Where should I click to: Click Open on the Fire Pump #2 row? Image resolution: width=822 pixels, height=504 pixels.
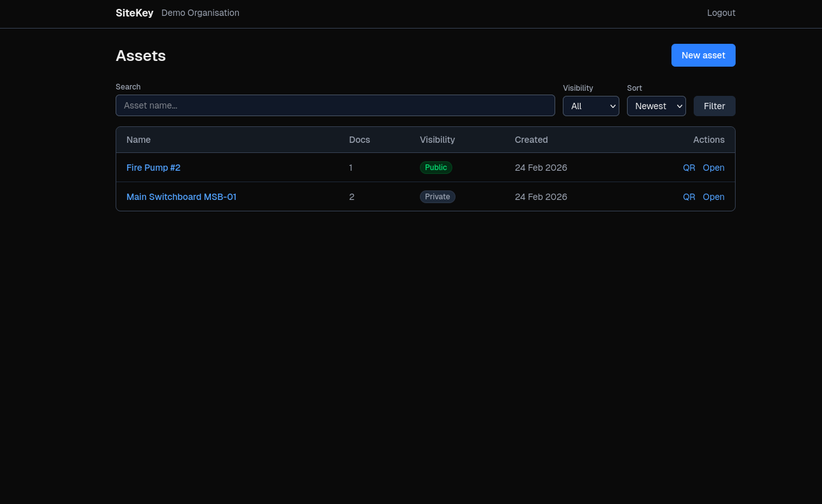click(713, 168)
